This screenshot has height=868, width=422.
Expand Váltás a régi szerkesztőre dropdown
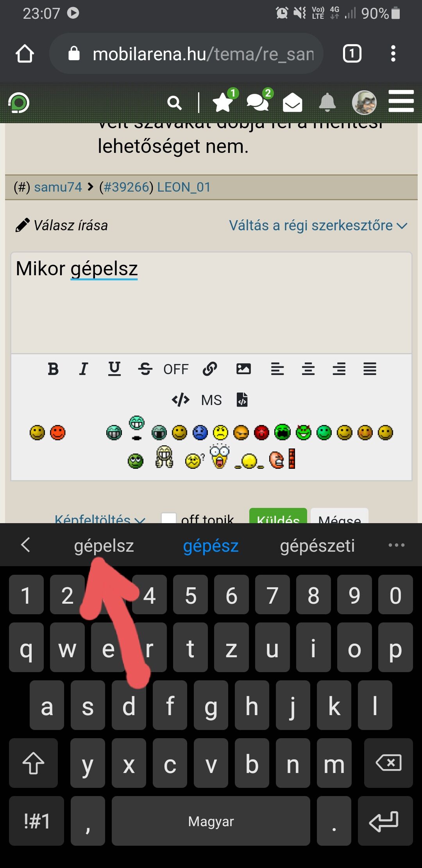pos(318,226)
